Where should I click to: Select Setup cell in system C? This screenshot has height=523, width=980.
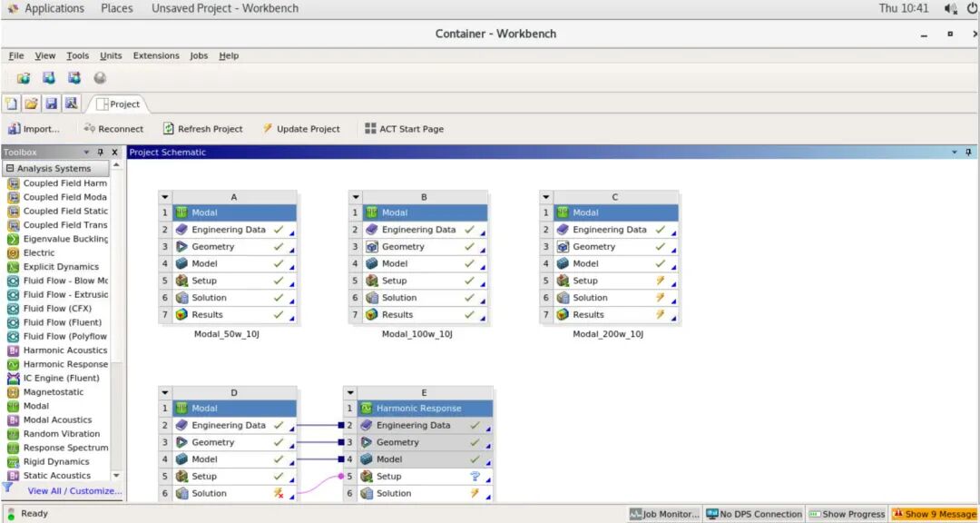tap(615, 281)
